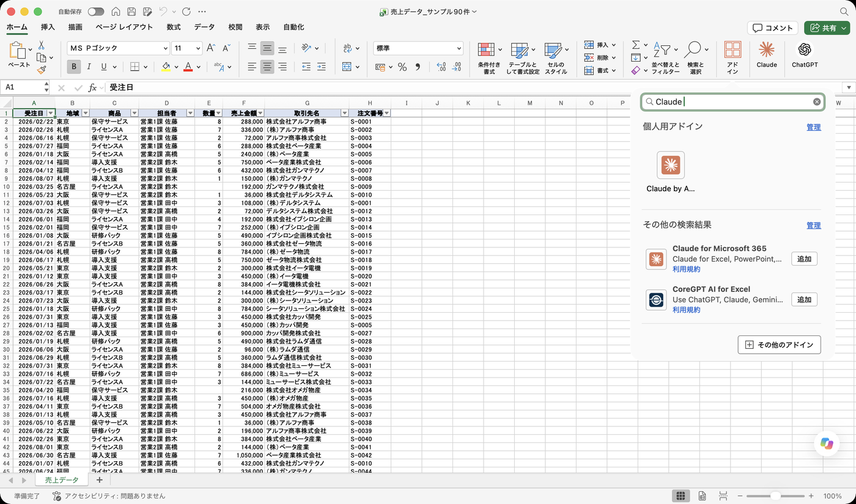This screenshot has width=856, height=504.
Task: Apply the red font color A
Action: (x=188, y=67)
